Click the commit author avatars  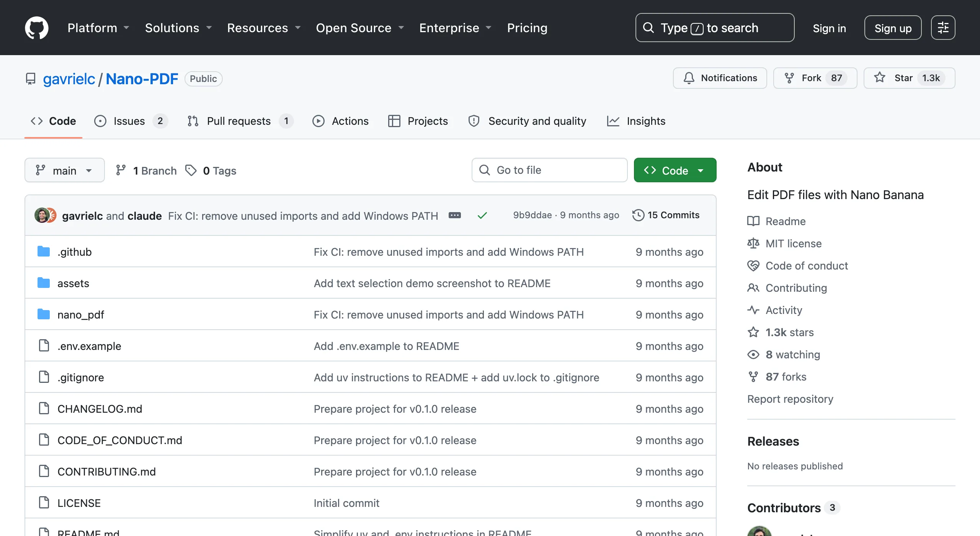pos(46,216)
